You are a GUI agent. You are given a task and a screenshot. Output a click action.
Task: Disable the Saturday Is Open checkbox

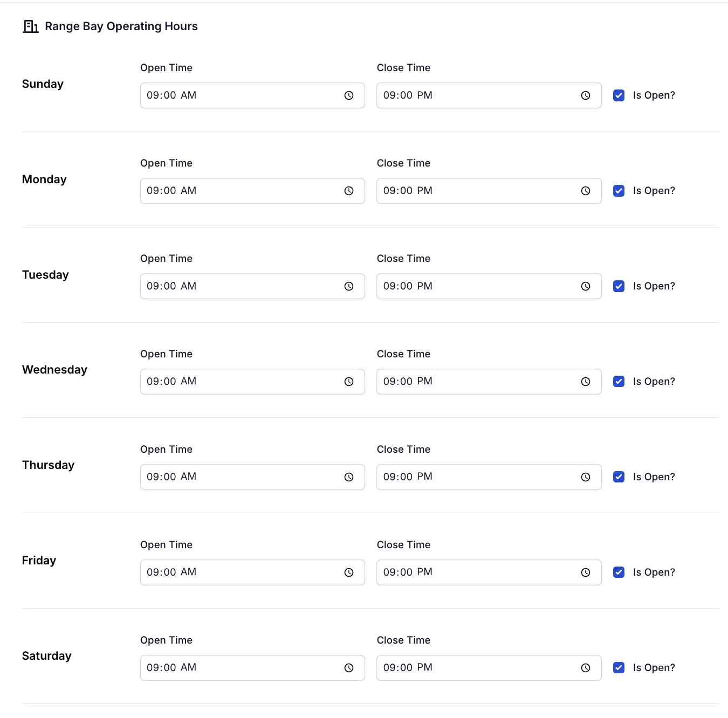click(x=619, y=668)
